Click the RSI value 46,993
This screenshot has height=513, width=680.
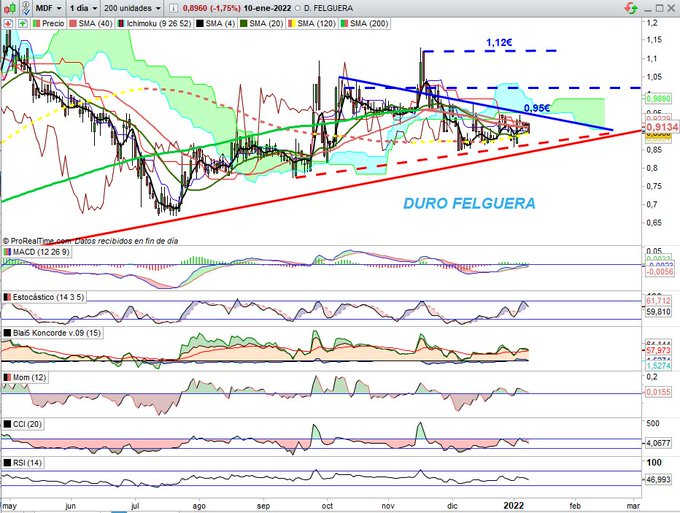(658, 480)
